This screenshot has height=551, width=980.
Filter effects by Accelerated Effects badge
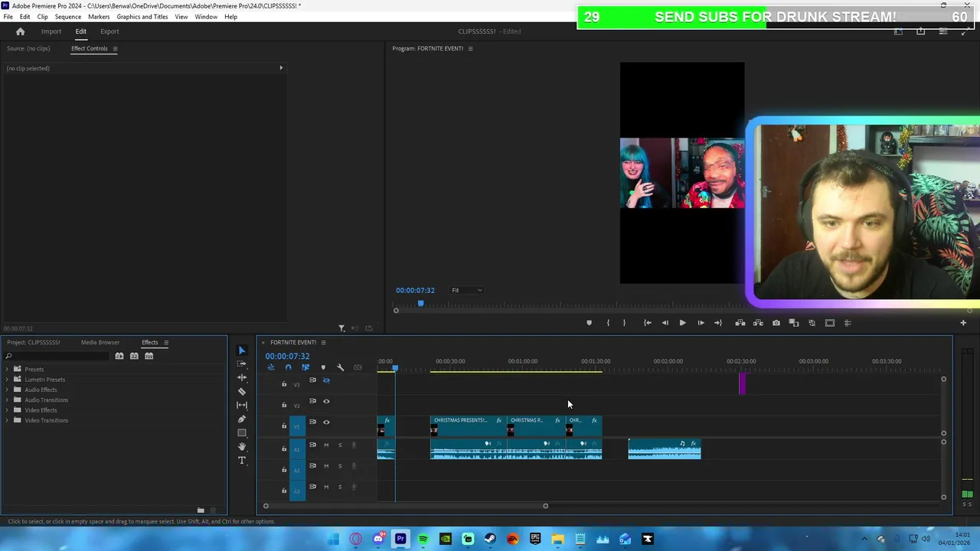pyautogui.click(x=119, y=356)
